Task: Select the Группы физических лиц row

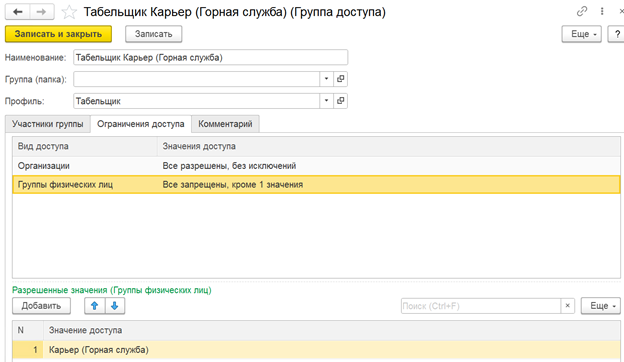Action: pyautogui.click(x=316, y=185)
